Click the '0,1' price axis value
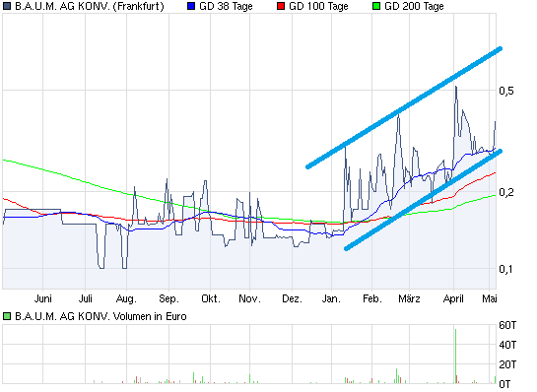The height and width of the screenshot is (392, 537). pos(506,269)
